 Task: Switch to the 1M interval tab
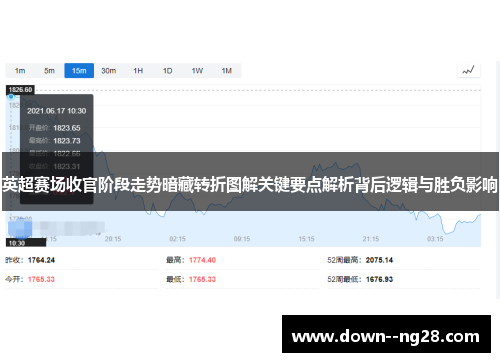pyautogui.click(x=227, y=71)
